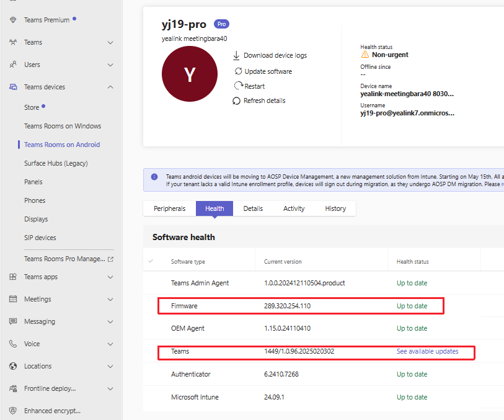This screenshot has width=504, height=420.
Task: Sort by Software type column header
Action: pyautogui.click(x=188, y=262)
